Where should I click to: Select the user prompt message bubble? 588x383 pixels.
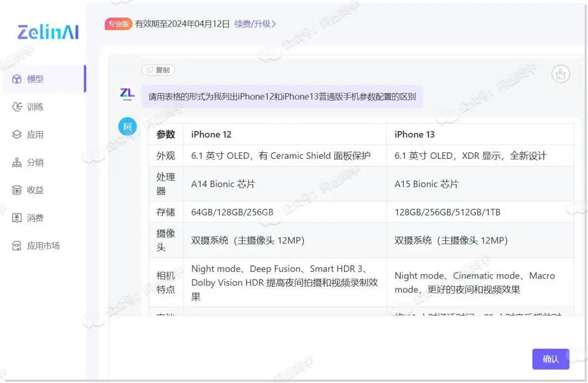coord(282,97)
